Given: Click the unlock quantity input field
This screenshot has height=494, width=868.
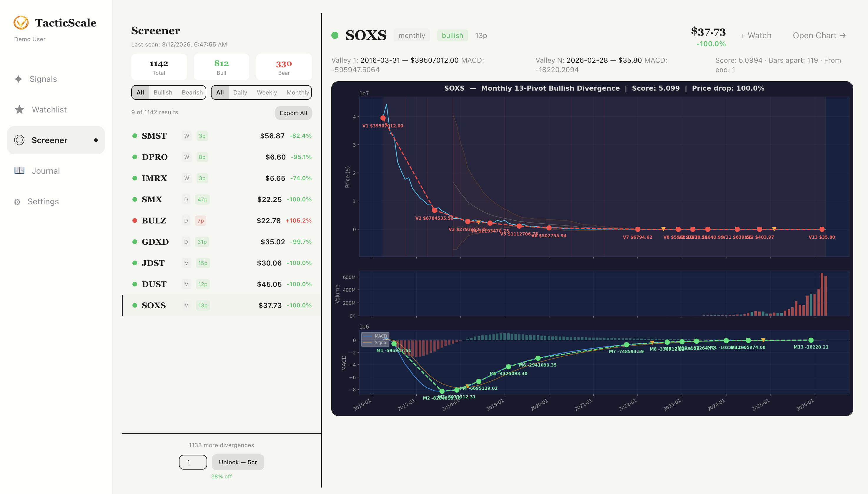Looking at the screenshot, I should coord(193,462).
